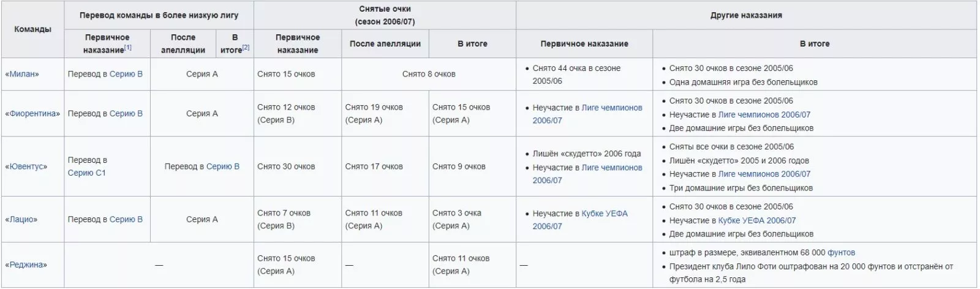The image size is (980, 289).
Task: Open the «Милан» team link
Action: pyautogui.click(x=23, y=74)
